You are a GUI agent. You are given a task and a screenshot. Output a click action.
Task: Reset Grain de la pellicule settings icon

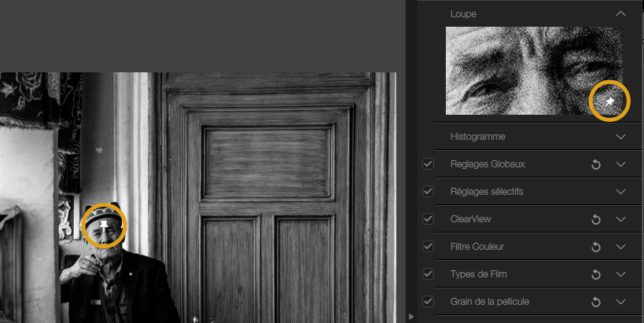(596, 302)
